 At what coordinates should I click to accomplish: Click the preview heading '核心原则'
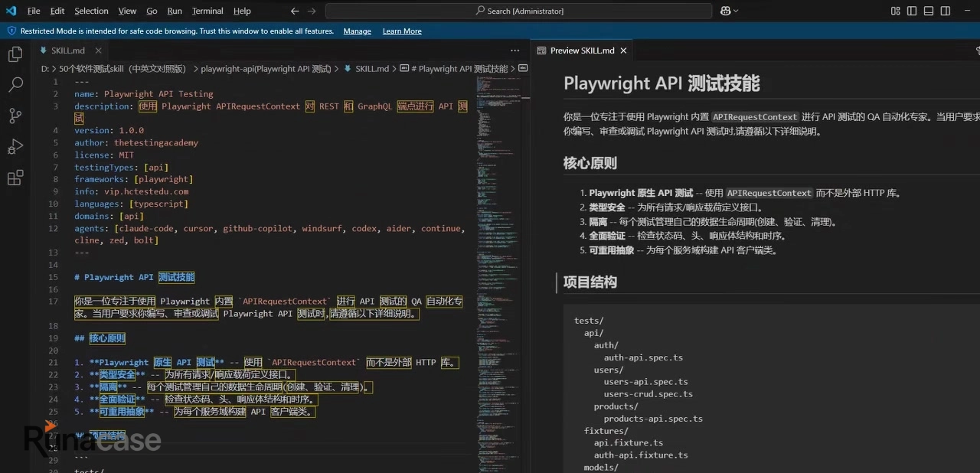590,163
